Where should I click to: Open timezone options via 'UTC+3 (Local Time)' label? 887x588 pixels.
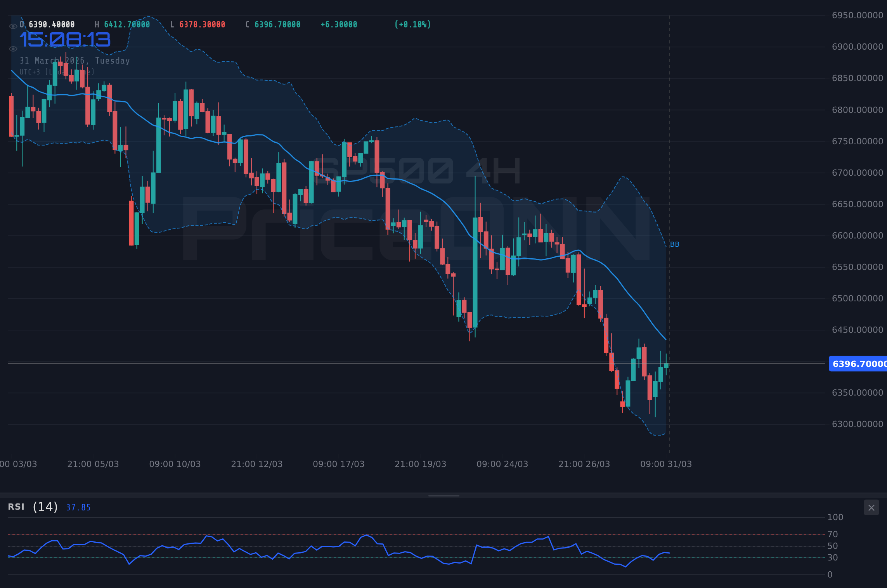point(57,72)
